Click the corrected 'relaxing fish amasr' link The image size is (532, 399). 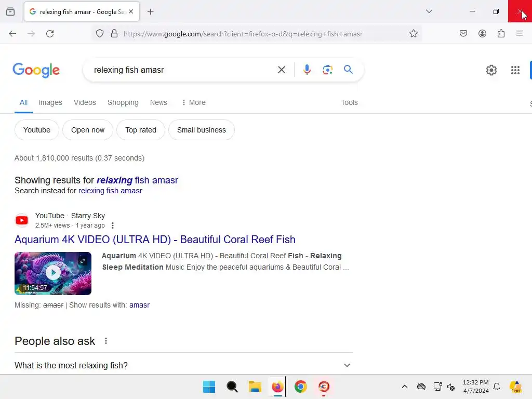point(137,180)
